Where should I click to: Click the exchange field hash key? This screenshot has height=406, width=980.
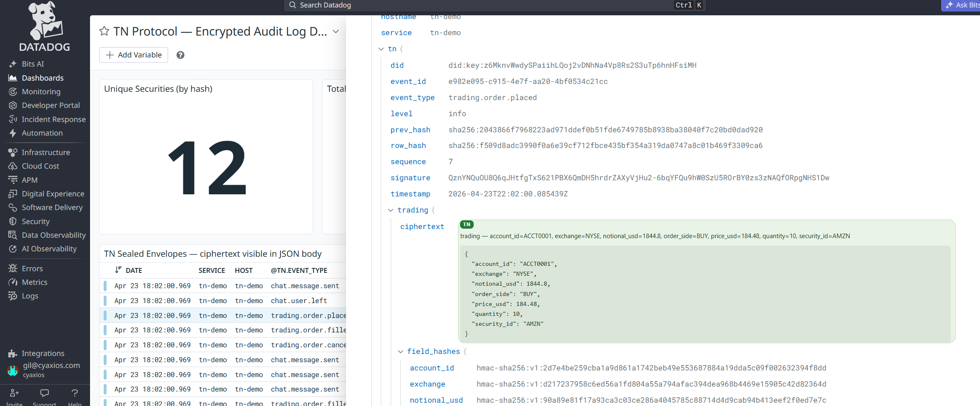point(427,384)
